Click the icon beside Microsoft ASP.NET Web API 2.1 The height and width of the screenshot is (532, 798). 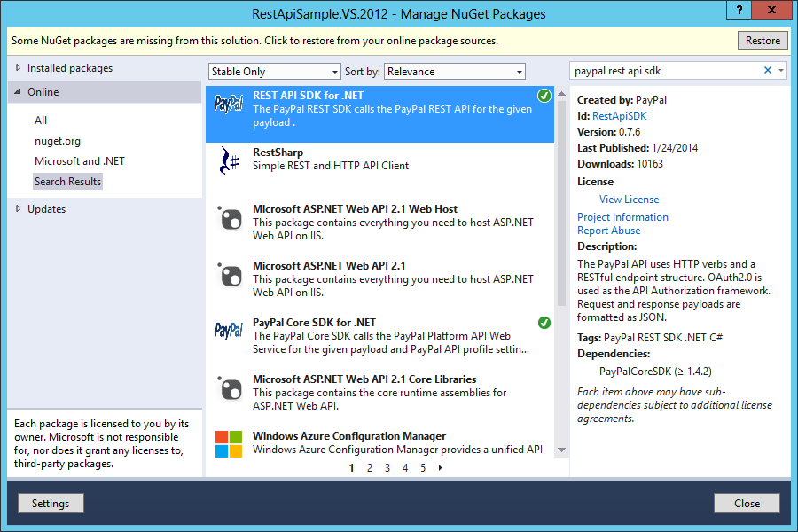pyautogui.click(x=230, y=275)
